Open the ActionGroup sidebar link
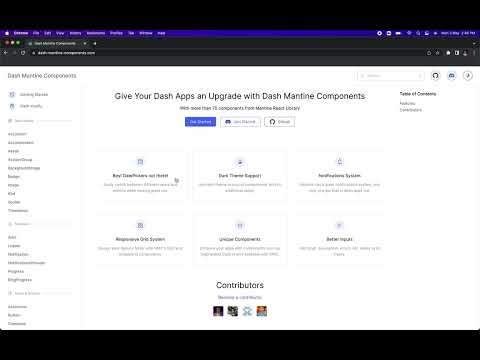The image size is (480, 360). click(x=20, y=160)
